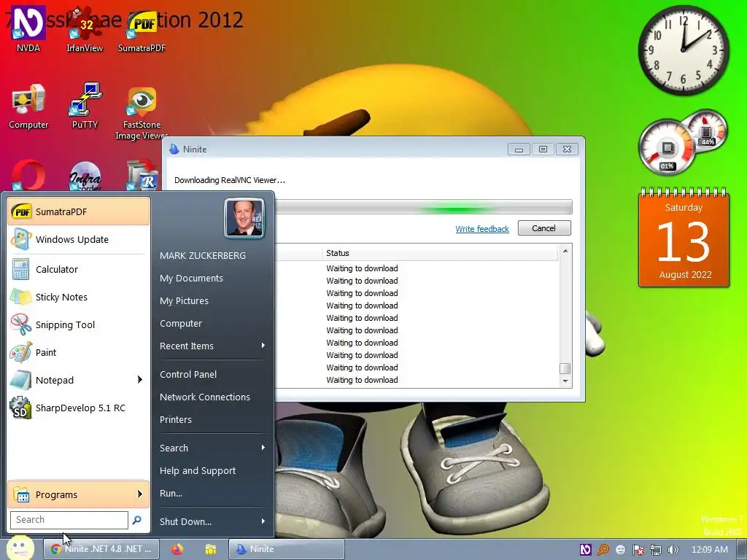Launch Windows Update from Start menu
The image size is (747, 560).
coord(79,239)
